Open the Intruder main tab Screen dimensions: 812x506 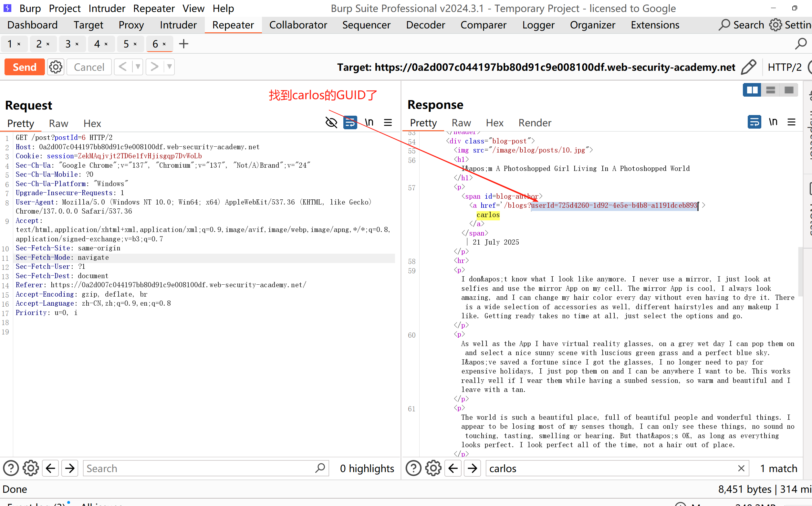178,25
